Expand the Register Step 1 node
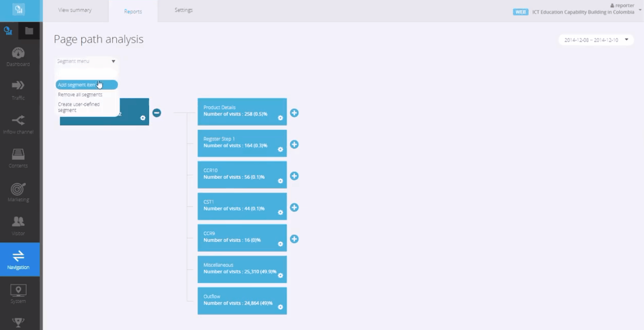The height and width of the screenshot is (330, 644). point(294,144)
